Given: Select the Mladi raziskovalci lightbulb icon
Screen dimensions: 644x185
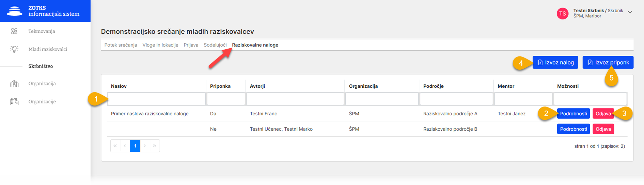Looking at the screenshot, I should coord(14,49).
